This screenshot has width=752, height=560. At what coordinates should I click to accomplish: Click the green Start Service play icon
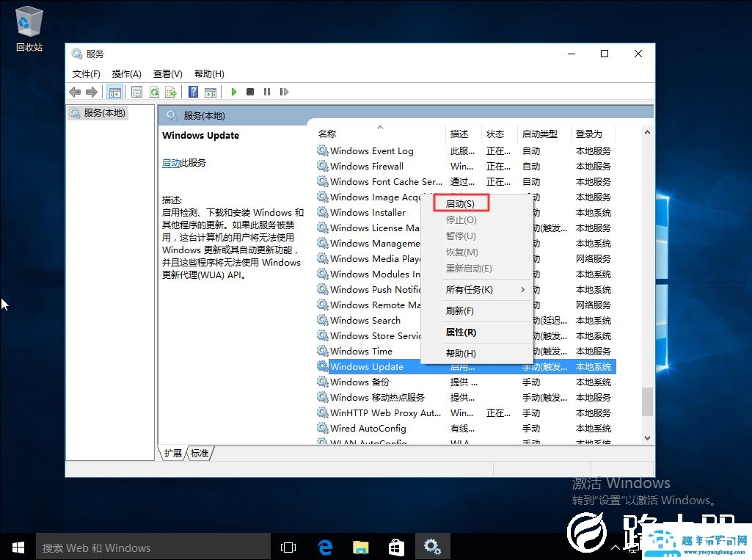pos(234,92)
